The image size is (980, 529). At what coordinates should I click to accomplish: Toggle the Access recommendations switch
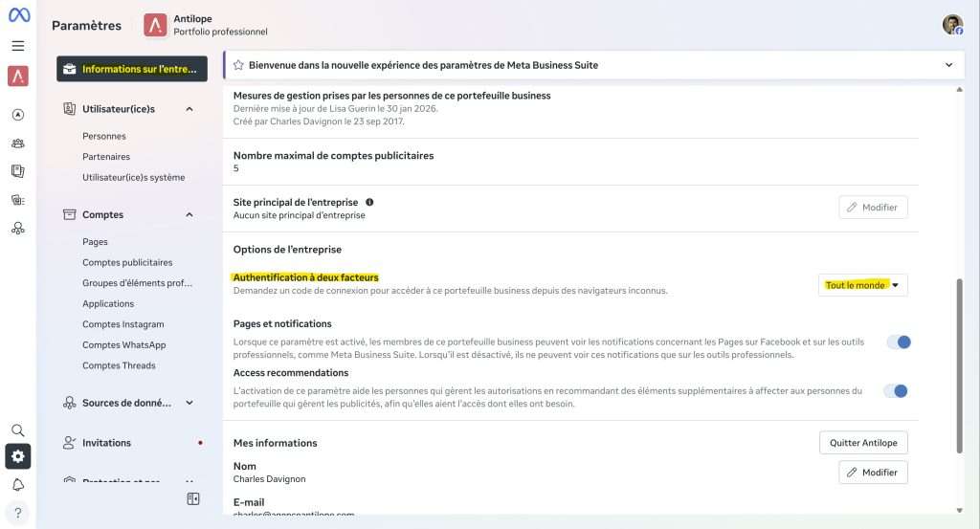click(x=896, y=391)
